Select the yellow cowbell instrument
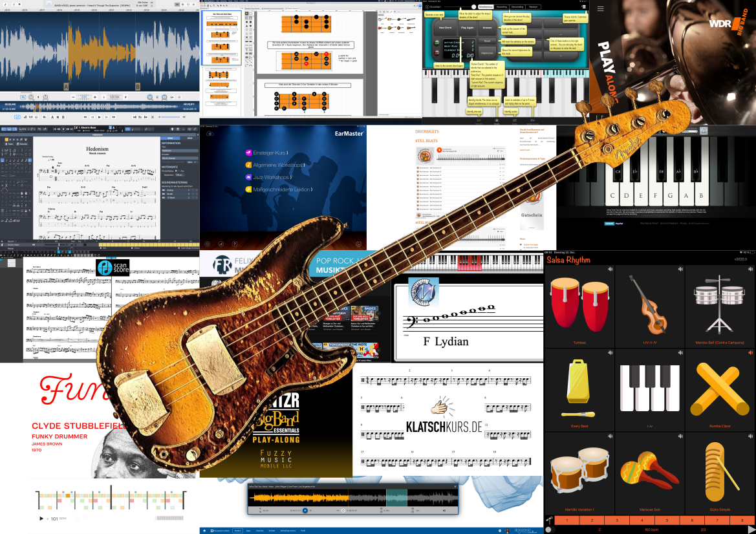Image resolution: width=756 pixels, height=534 pixels. point(578,389)
